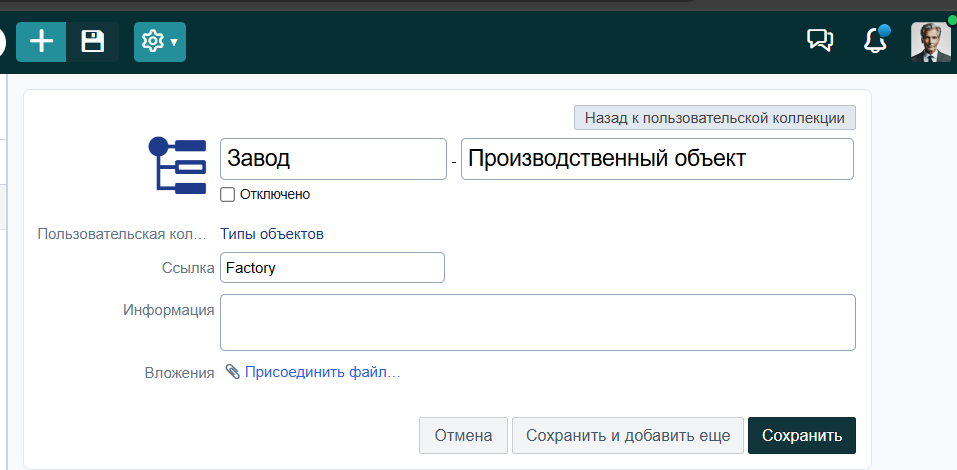Toggle the Отключено checkbox
Screen dimensions: 957x470
pos(227,195)
